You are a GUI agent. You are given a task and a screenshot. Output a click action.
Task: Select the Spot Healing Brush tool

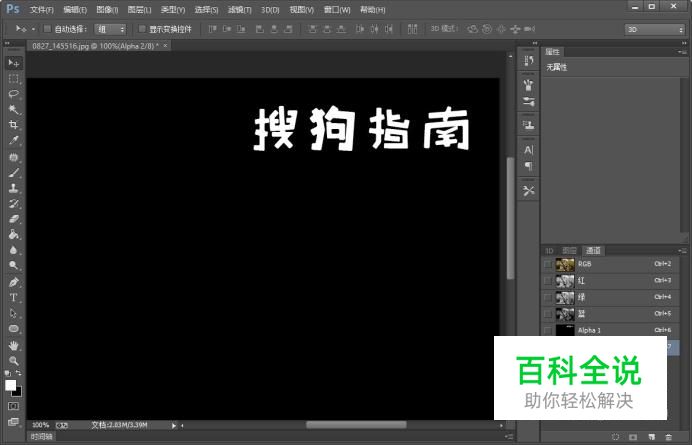[14, 157]
